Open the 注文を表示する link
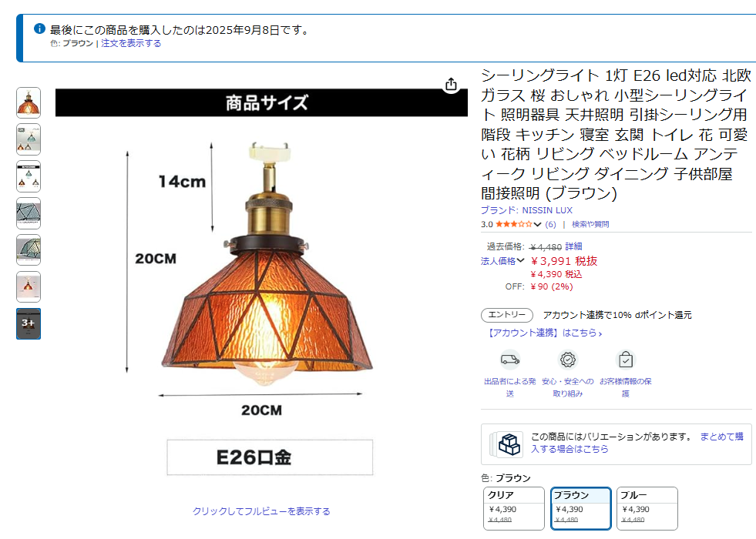This screenshot has width=756, height=539. (x=131, y=43)
